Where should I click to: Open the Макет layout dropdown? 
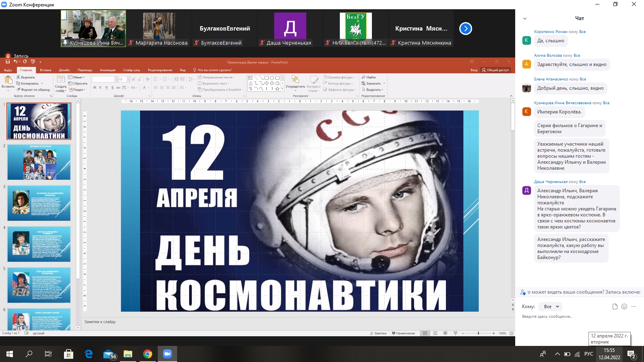[x=76, y=77]
